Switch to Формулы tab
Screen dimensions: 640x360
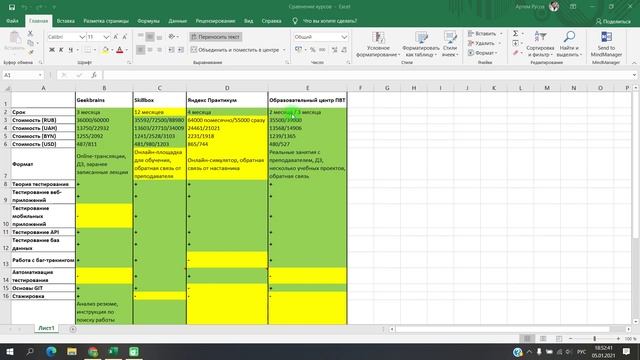click(148, 21)
